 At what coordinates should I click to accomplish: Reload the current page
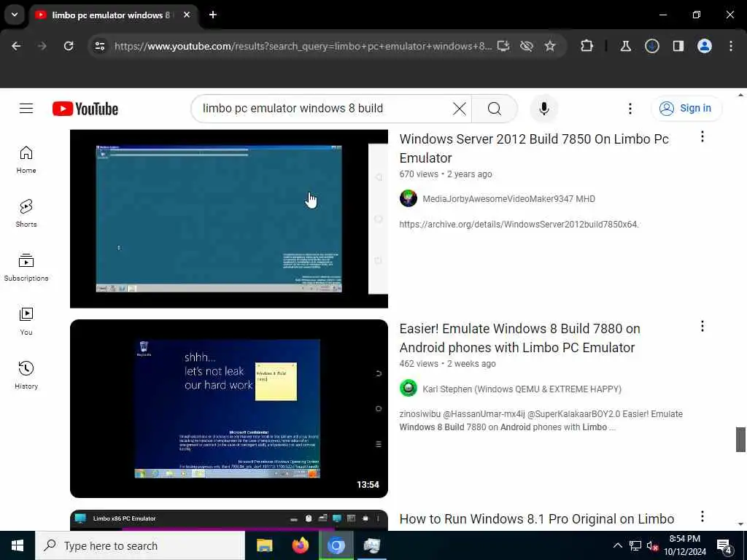[x=69, y=46]
